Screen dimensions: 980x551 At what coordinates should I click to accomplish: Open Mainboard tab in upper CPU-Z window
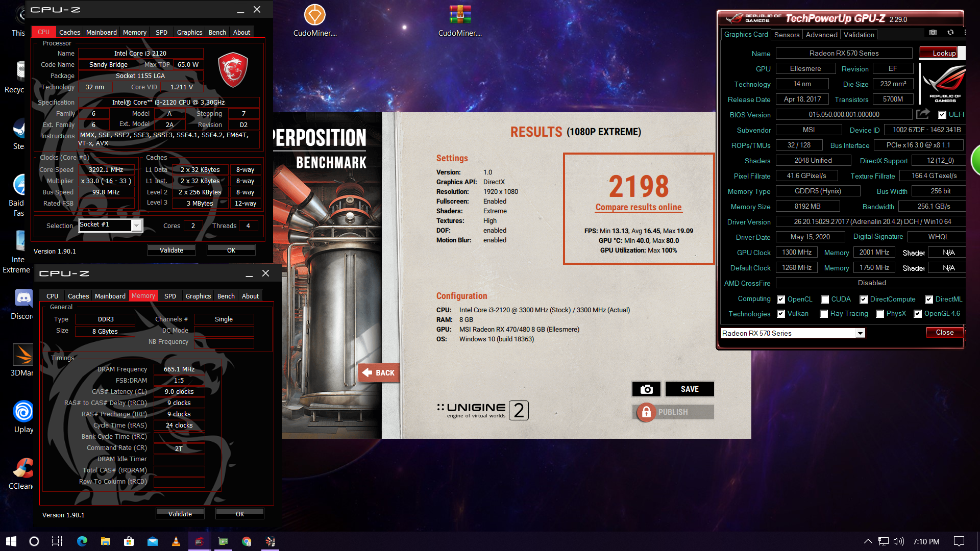(101, 32)
